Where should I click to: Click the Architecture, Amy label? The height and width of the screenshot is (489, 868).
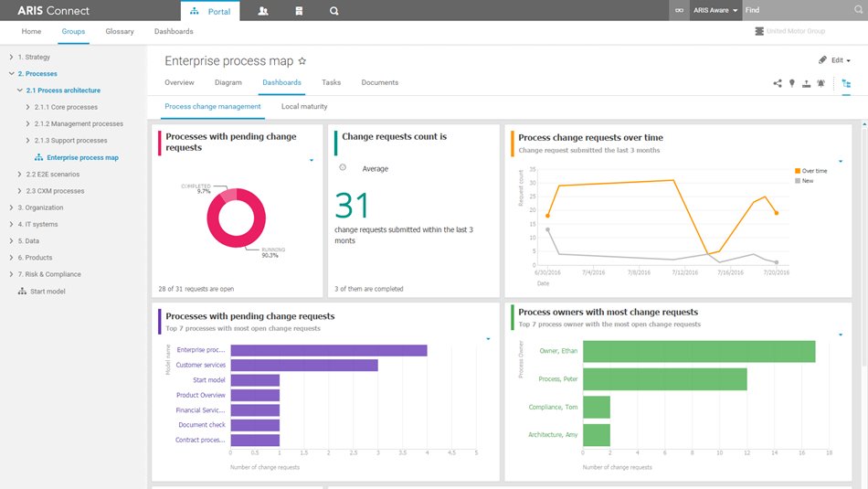point(553,435)
